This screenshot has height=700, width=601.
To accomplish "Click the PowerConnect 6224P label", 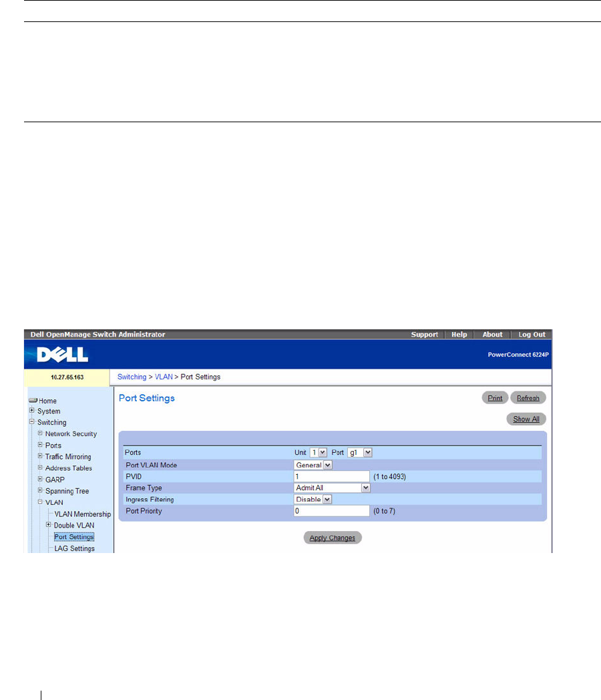I will (x=518, y=355).
